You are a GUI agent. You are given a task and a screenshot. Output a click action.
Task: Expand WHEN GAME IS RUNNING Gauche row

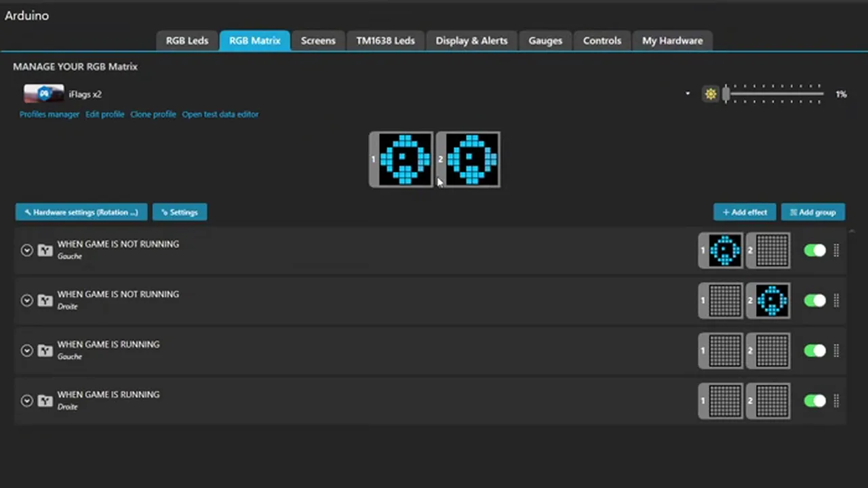[26, 350]
